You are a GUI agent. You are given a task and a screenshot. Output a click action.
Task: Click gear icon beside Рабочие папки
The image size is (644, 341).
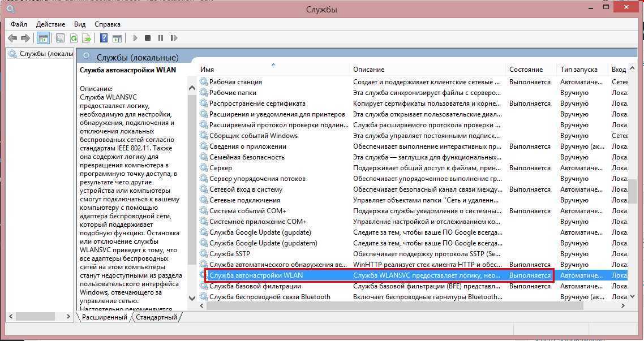204,92
